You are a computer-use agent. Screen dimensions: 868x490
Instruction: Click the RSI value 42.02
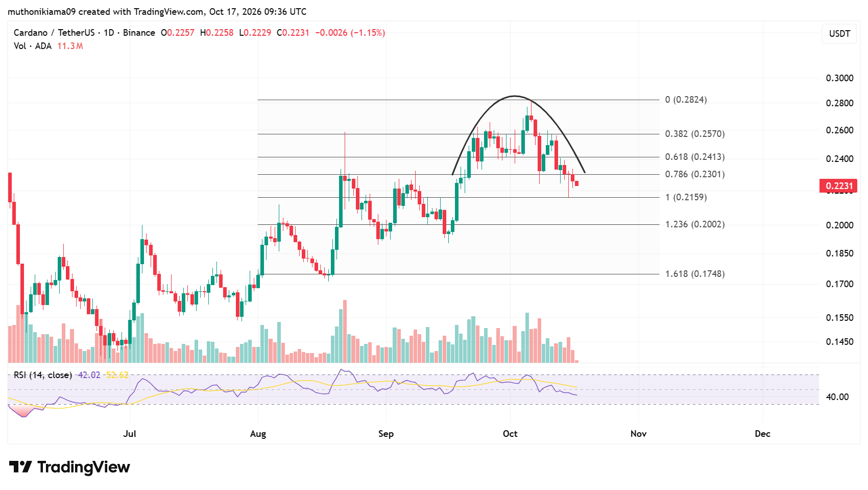(89, 375)
